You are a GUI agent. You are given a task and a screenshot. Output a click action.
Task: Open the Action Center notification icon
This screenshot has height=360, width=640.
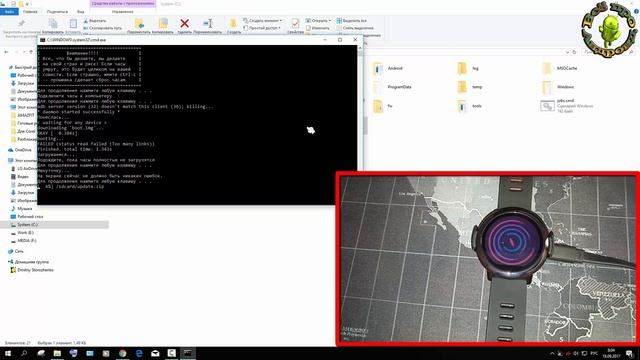coord(630,354)
